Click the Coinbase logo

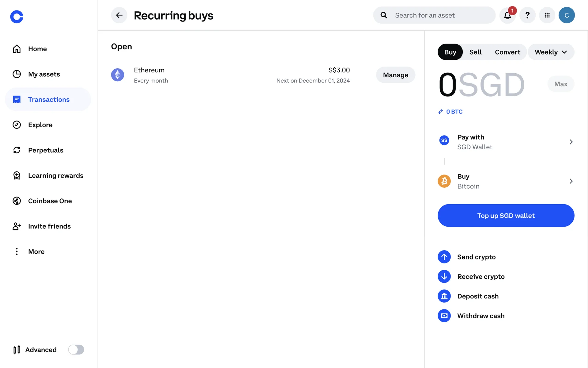point(17,17)
